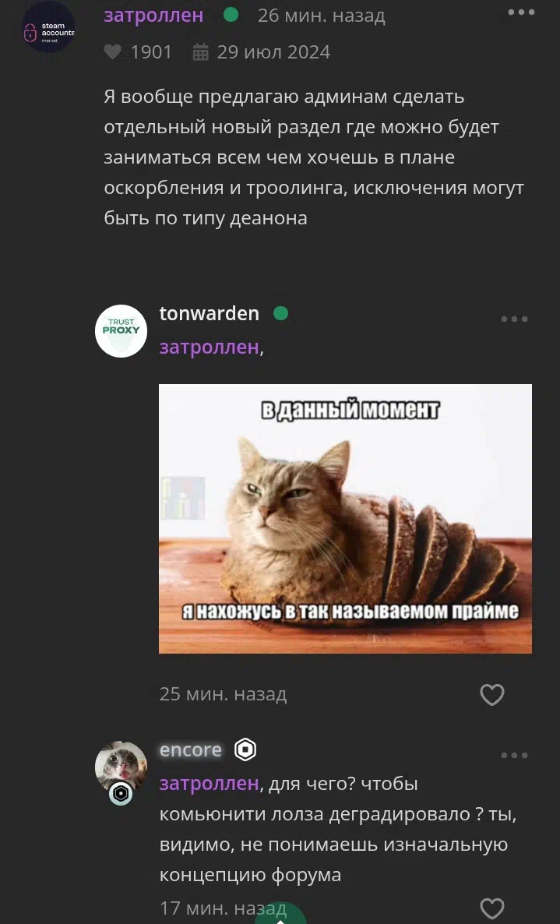Click the badge icon next to encore's name
Image resolution: width=560 pixels, height=924 pixels.
coord(245,749)
